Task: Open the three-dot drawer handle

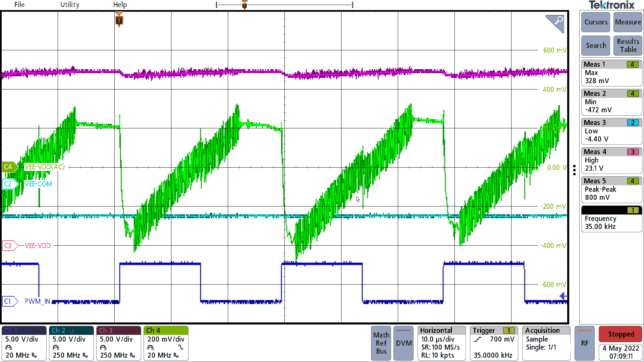Action: tap(574, 170)
